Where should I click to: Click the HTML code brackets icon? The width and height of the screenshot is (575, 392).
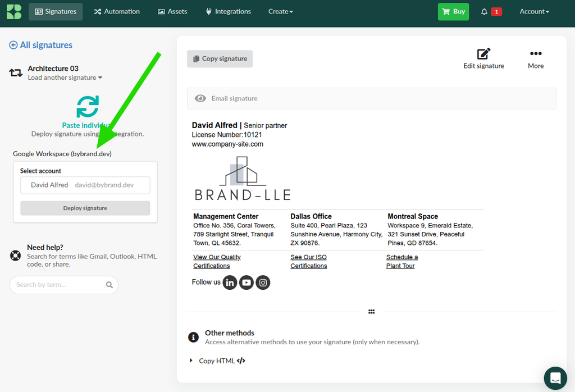(241, 361)
